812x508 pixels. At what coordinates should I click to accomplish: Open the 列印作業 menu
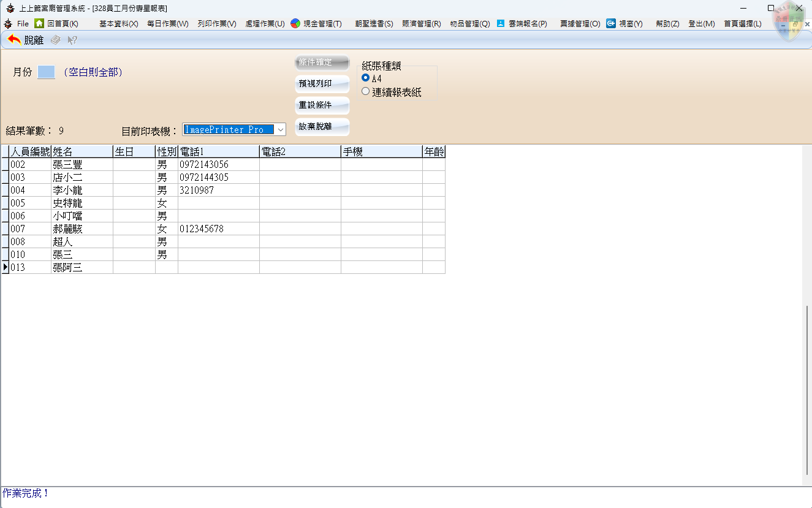(216, 24)
